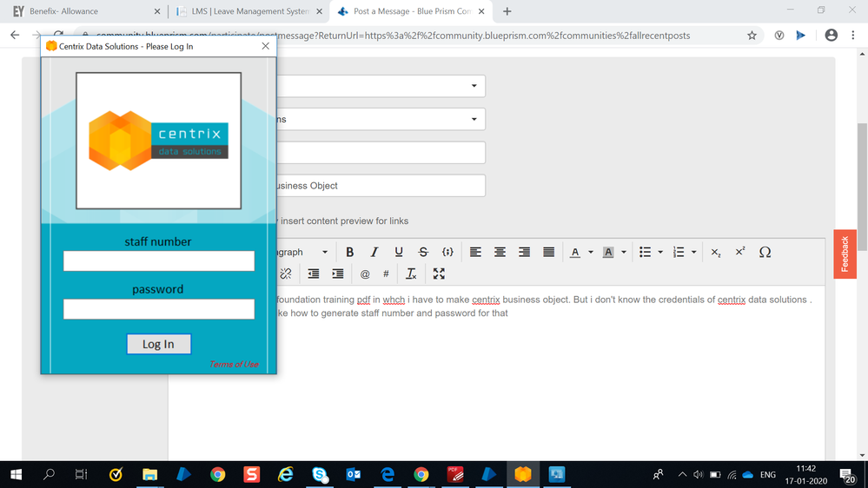Image resolution: width=868 pixels, height=488 pixels.
Task: Select Post a Message Blue Prism tab
Action: tap(411, 11)
